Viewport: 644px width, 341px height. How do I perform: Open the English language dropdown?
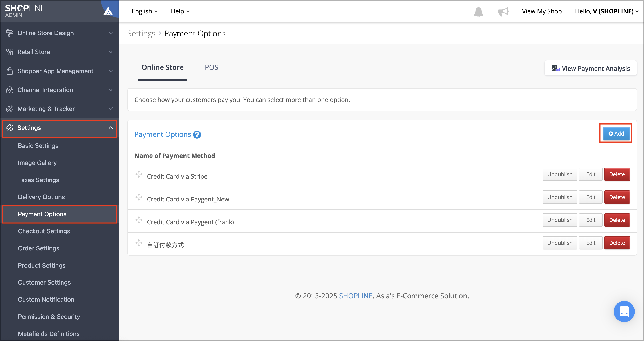145,11
